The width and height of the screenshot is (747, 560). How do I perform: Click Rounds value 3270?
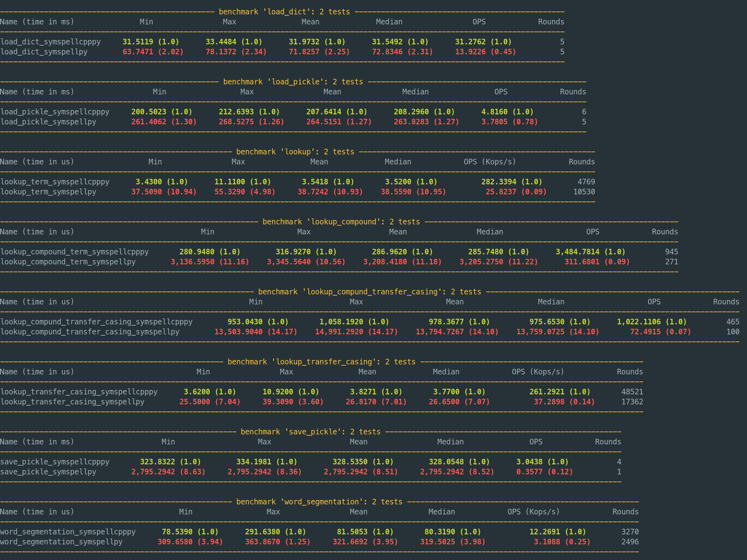coord(630,532)
